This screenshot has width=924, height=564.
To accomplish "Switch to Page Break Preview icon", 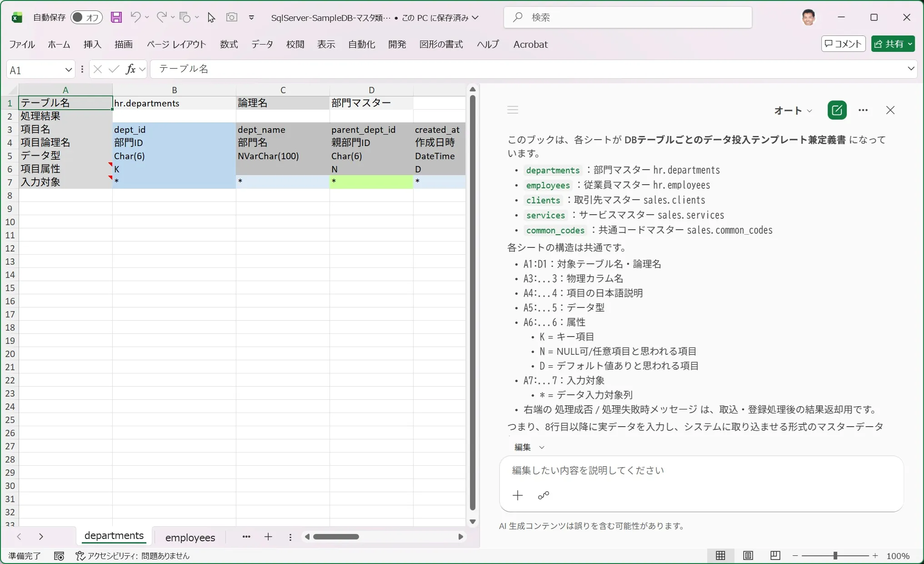I will [x=775, y=555].
